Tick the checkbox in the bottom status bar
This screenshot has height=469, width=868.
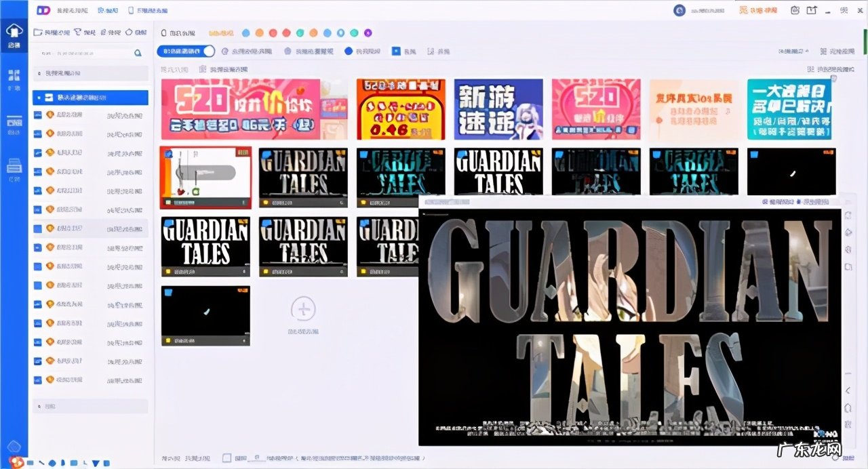226,458
